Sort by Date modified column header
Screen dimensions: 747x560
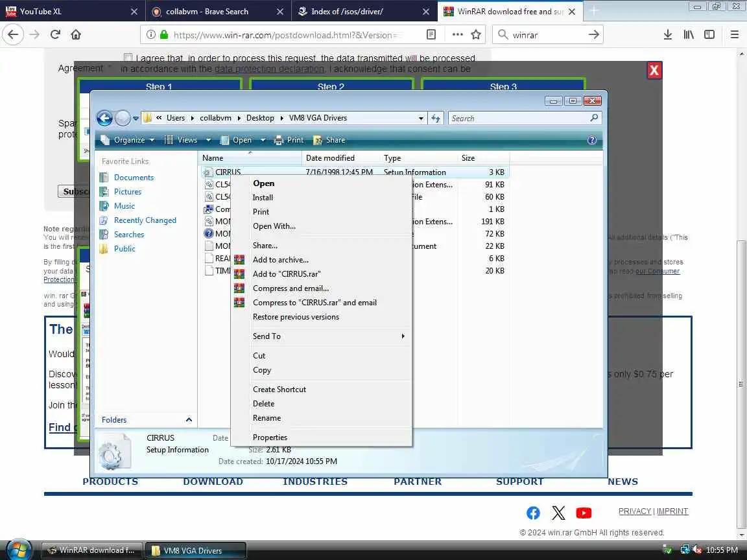click(x=341, y=158)
